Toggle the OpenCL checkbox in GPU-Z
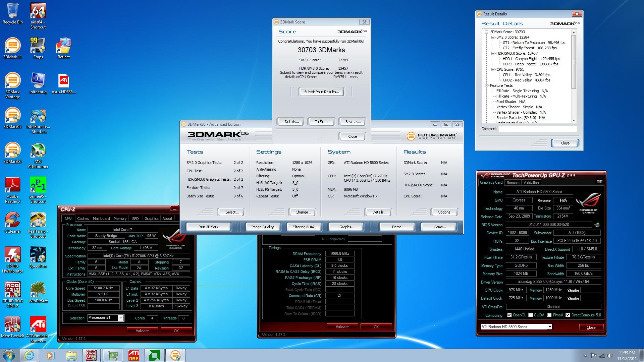644x362 pixels. coord(509,315)
